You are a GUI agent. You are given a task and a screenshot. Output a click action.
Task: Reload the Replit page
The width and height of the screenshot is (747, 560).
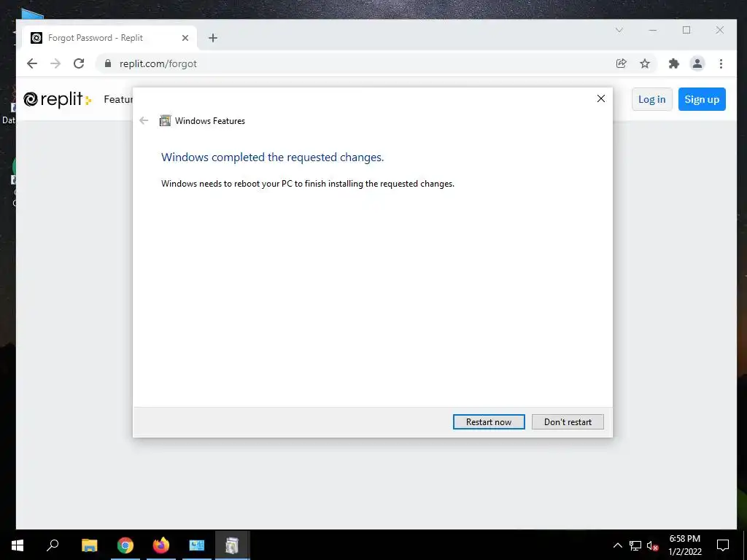(x=79, y=63)
